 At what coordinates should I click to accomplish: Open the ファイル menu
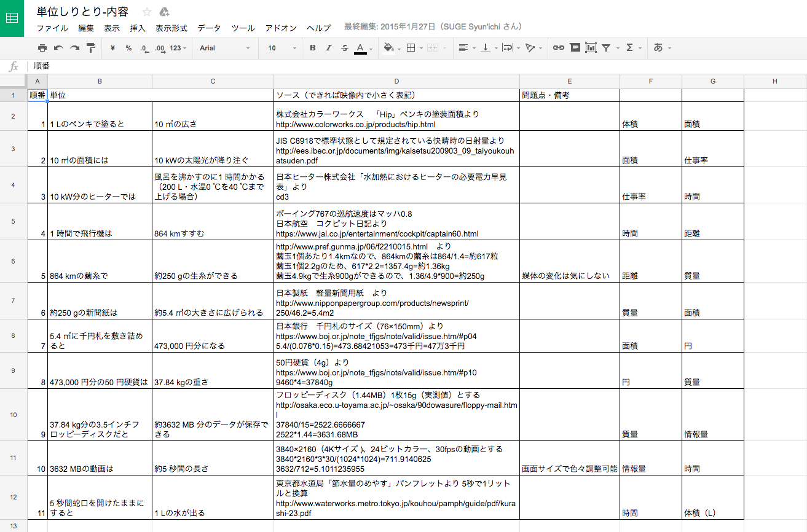click(x=52, y=28)
